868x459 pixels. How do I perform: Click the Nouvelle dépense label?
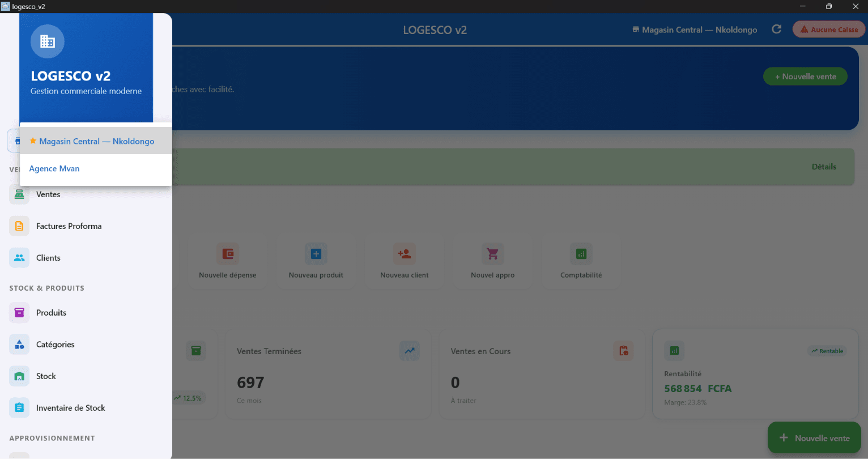coord(228,275)
